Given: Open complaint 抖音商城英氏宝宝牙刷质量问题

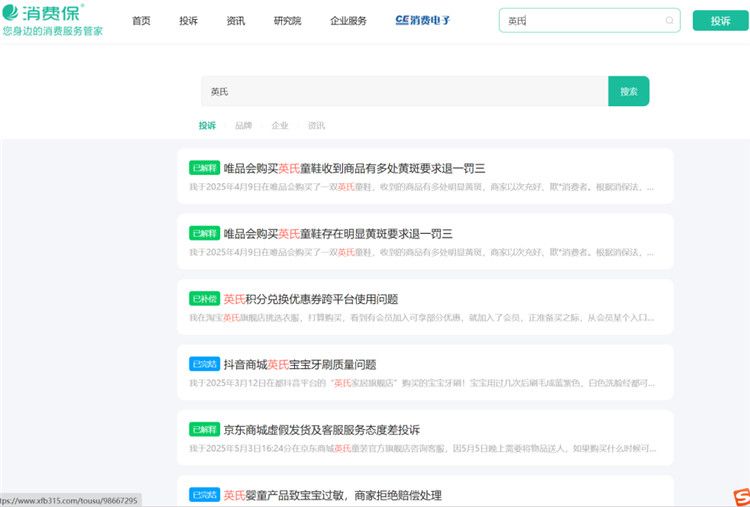Looking at the screenshot, I should pyautogui.click(x=300, y=364).
